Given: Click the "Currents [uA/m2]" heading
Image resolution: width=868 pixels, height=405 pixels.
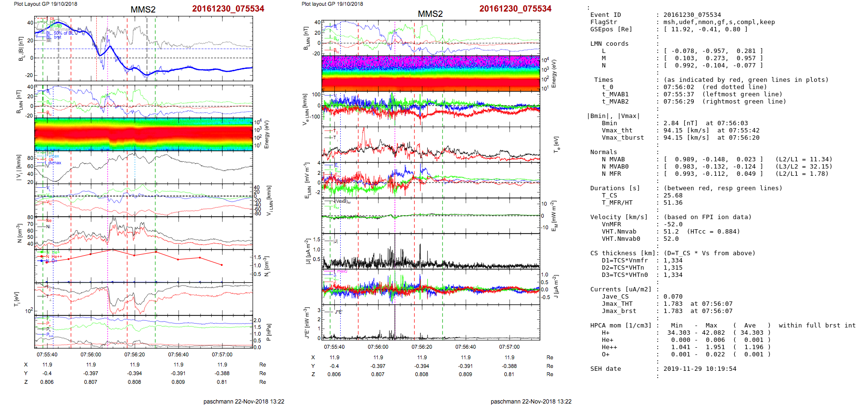Looking at the screenshot, I should click(621, 289).
